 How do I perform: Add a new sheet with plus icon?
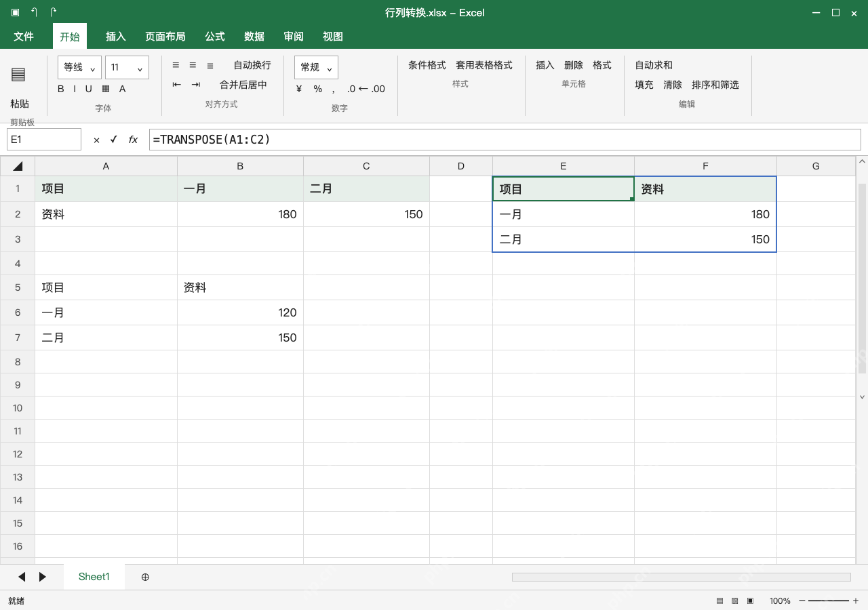pyautogui.click(x=145, y=577)
